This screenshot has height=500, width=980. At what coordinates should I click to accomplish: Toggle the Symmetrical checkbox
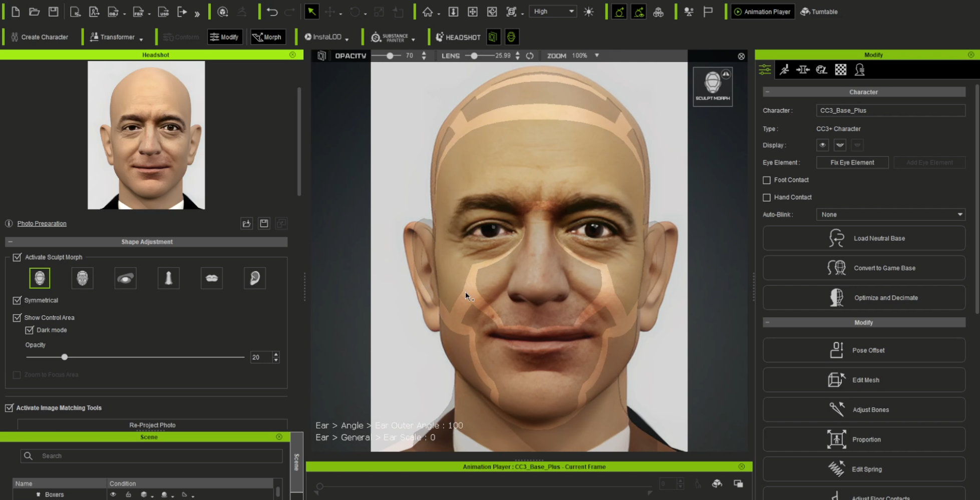click(x=17, y=300)
